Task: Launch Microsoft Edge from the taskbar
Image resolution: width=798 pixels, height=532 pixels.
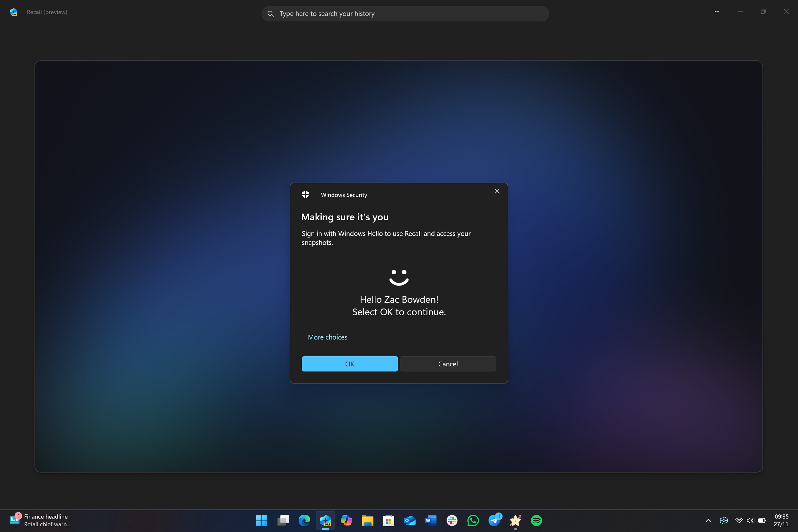Action: (304, 520)
